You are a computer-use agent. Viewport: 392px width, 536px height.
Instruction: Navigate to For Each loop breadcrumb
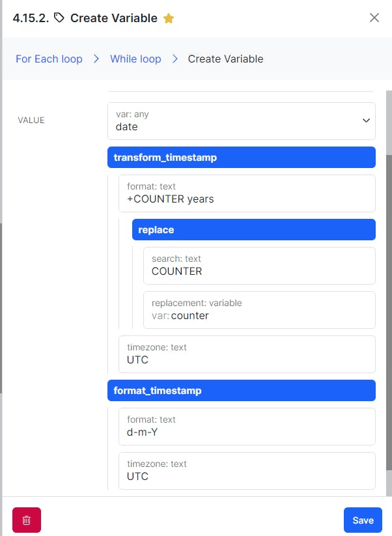(x=49, y=59)
